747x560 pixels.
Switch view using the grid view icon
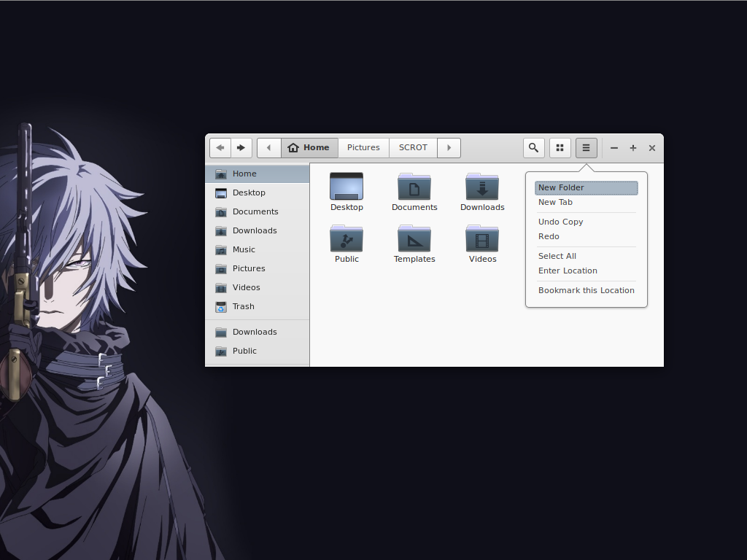[x=560, y=147]
